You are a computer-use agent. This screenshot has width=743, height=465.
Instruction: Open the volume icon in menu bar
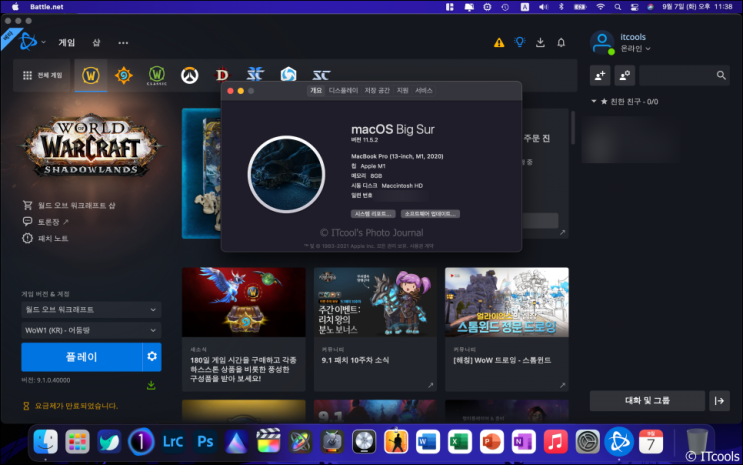point(543,7)
